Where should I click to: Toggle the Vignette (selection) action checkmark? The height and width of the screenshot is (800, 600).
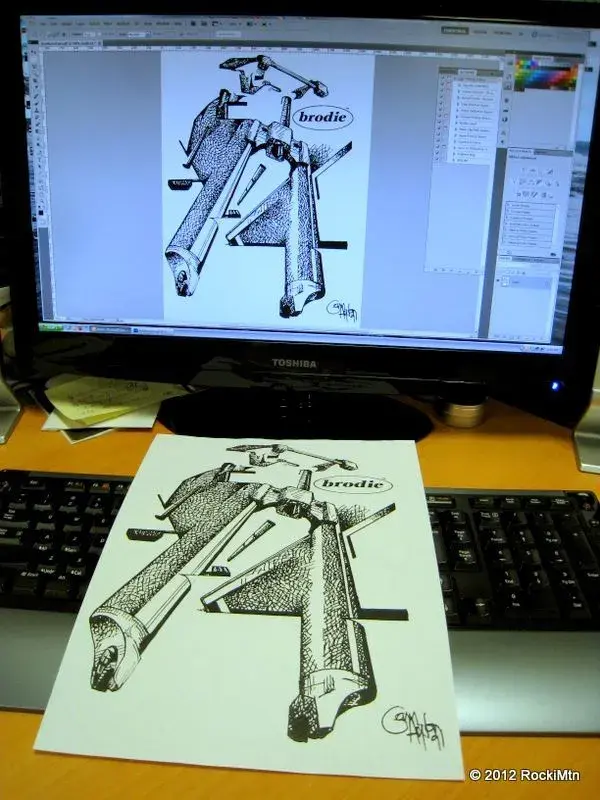(442, 85)
